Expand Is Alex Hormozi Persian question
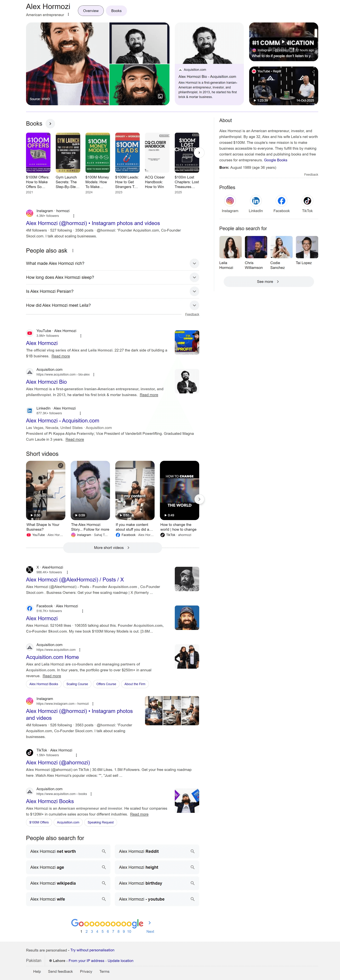The height and width of the screenshot is (980, 340). pos(194,291)
